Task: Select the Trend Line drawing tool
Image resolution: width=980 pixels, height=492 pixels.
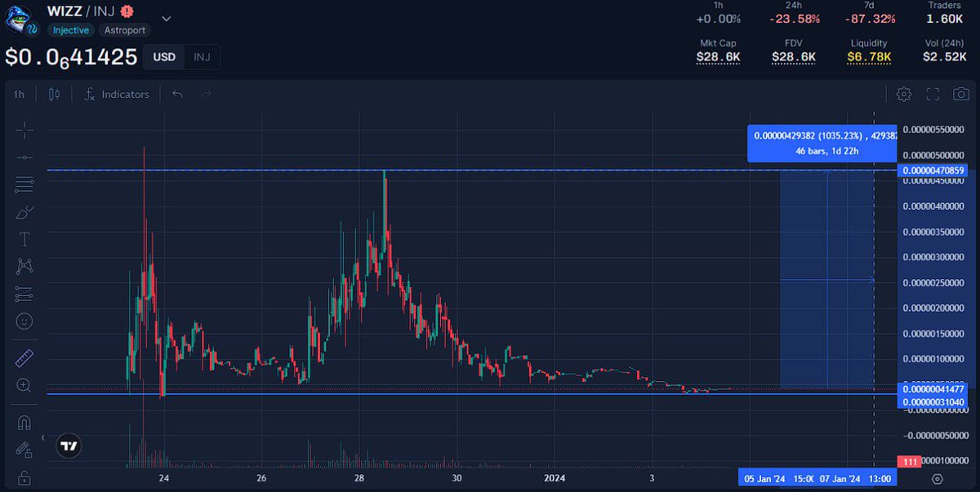Action: 23,157
